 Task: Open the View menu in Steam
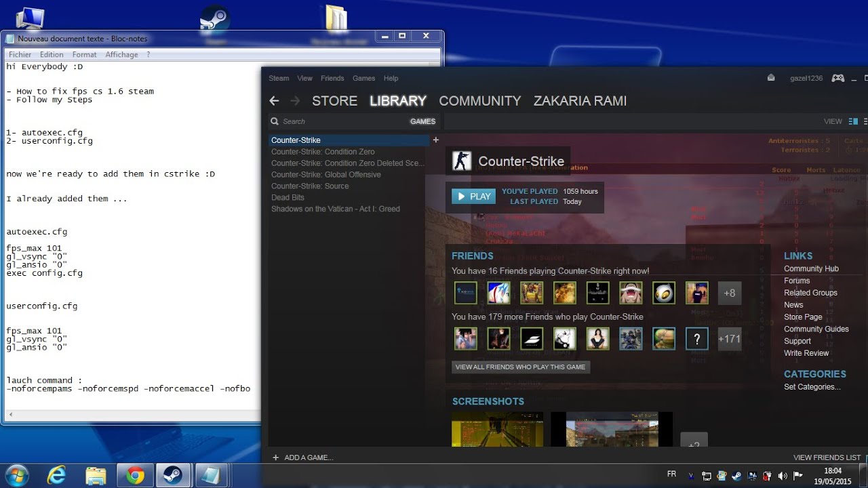coord(304,78)
